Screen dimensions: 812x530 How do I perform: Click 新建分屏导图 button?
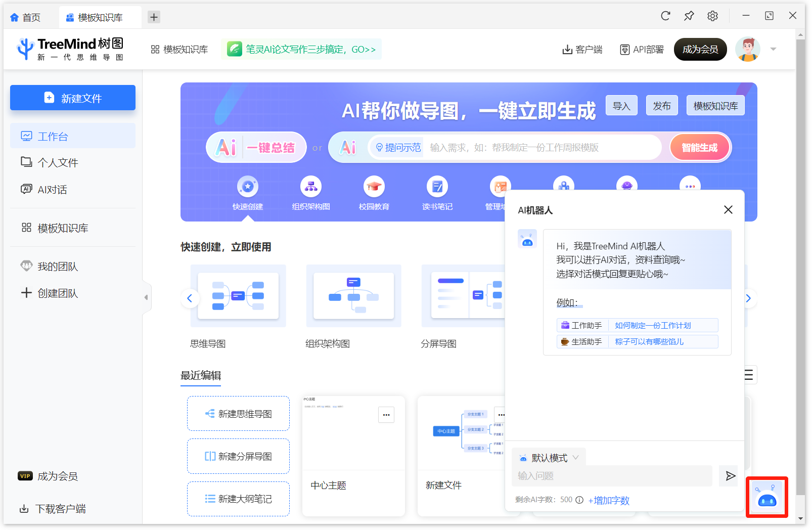(x=238, y=456)
